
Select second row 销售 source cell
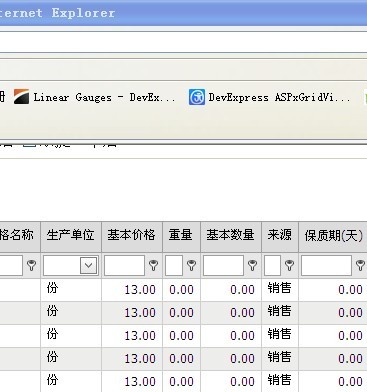pyautogui.click(x=280, y=313)
